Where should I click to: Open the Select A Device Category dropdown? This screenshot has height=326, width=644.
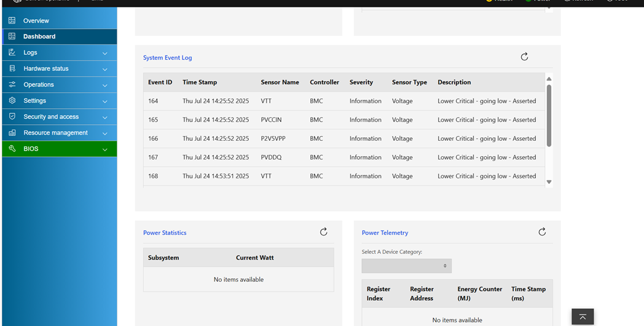pos(406,266)
